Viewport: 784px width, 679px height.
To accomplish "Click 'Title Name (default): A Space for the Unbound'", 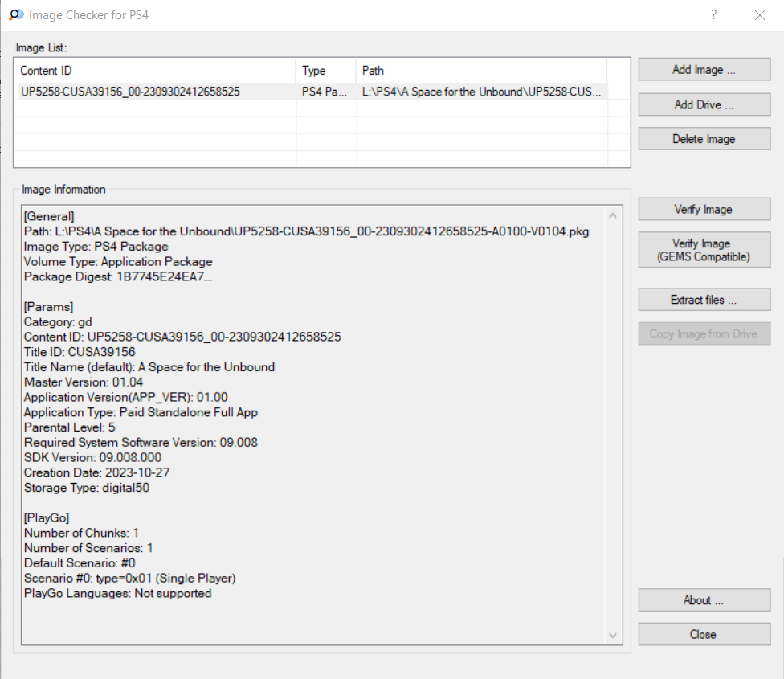I will (x=149, y=367).
